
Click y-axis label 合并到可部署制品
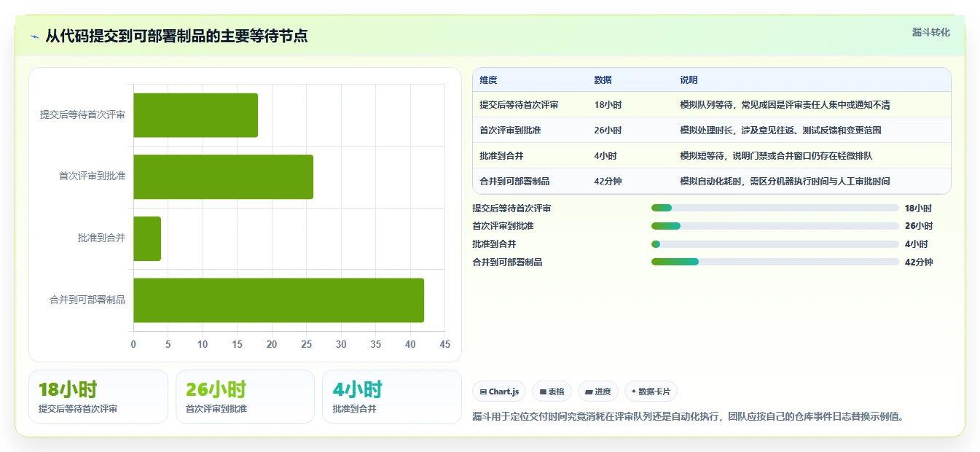click(87, 300)
